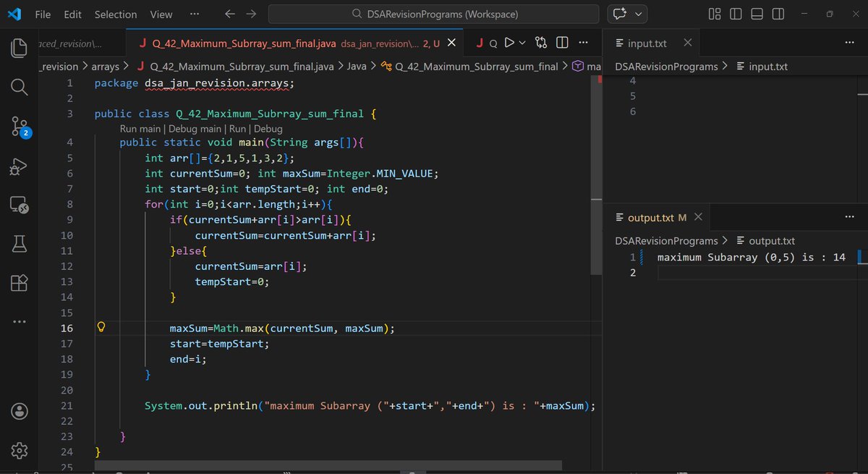Viewport: 868px width, 474px height.
Task: Click the Java editor vertical scrollbar
Action: coord(597,174)
